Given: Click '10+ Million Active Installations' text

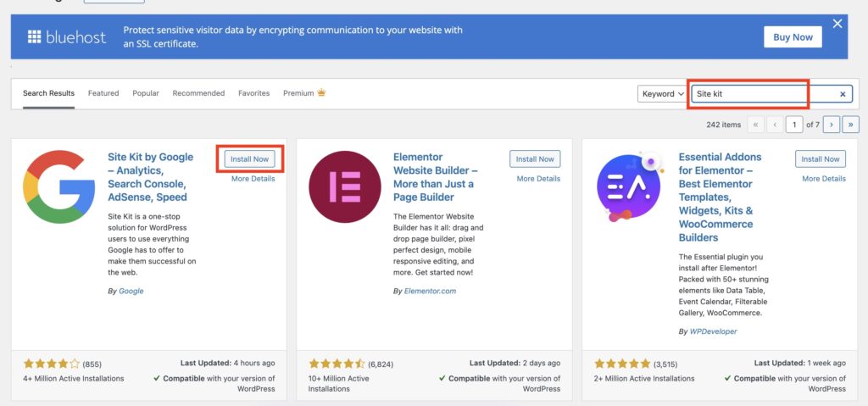Looking at the screenshot, I should point(339,383).
